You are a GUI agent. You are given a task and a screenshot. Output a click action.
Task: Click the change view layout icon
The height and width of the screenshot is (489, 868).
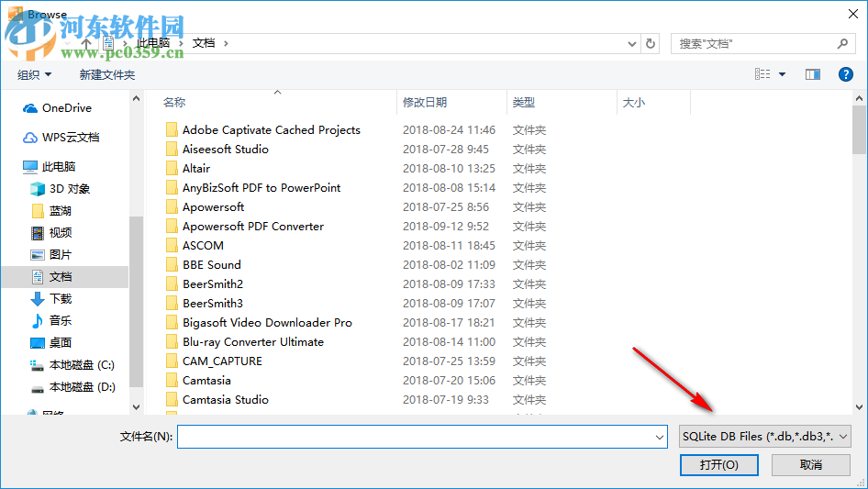[x=762, y=74]
